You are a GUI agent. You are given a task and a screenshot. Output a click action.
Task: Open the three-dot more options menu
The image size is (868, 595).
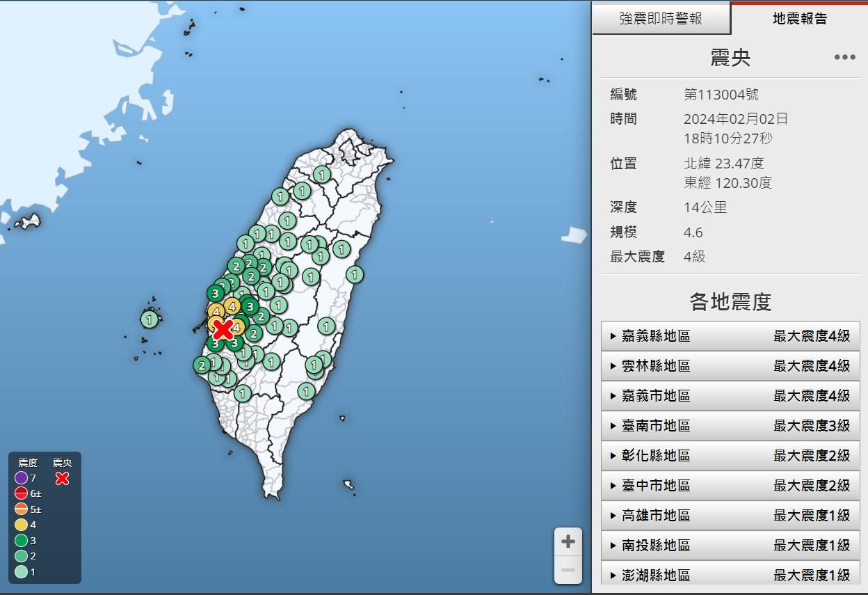coord(844,57)
